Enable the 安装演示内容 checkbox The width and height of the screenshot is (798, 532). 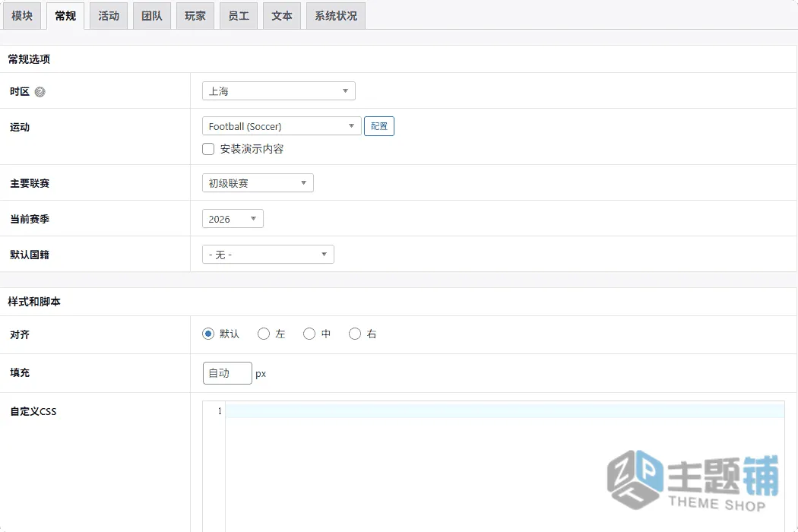[208, 149]
